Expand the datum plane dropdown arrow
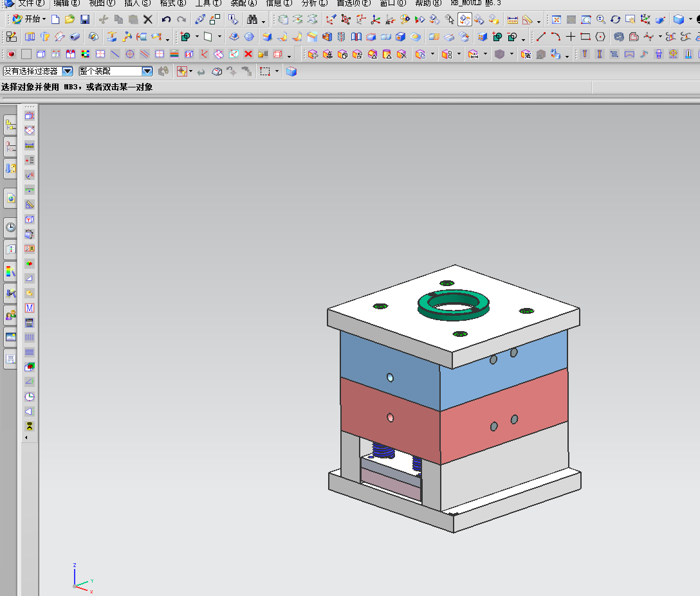The width and height of the screenshot is (700, 596). 219,37
